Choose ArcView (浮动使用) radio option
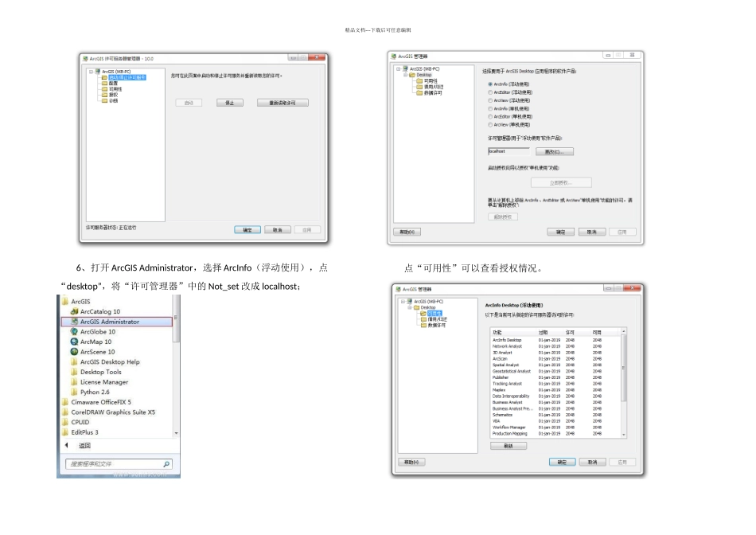Viewport: 756px width, 535px height. 490,101
